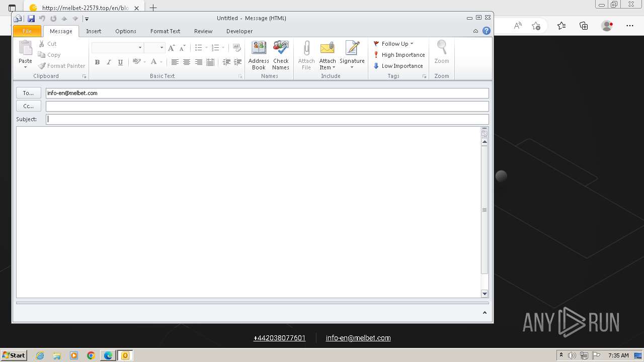
Task: Select the Format Painter tool
Action: pos(62,66)
